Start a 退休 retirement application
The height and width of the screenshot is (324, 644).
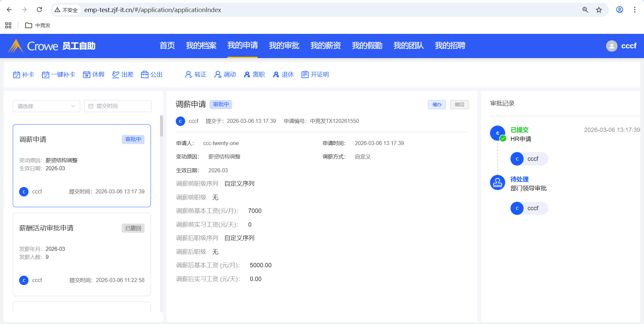(283, 75)
